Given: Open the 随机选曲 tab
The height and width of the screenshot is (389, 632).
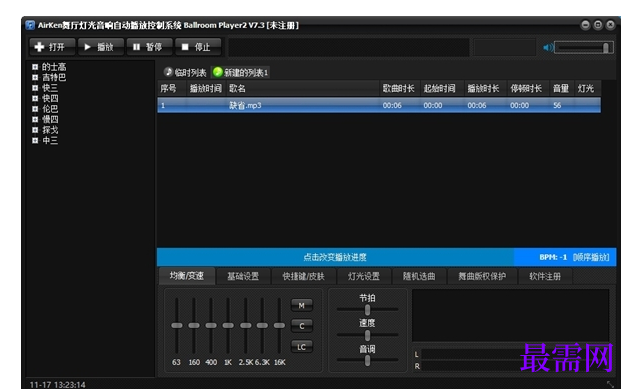Looking at the screenshot, I should (419, 277).
